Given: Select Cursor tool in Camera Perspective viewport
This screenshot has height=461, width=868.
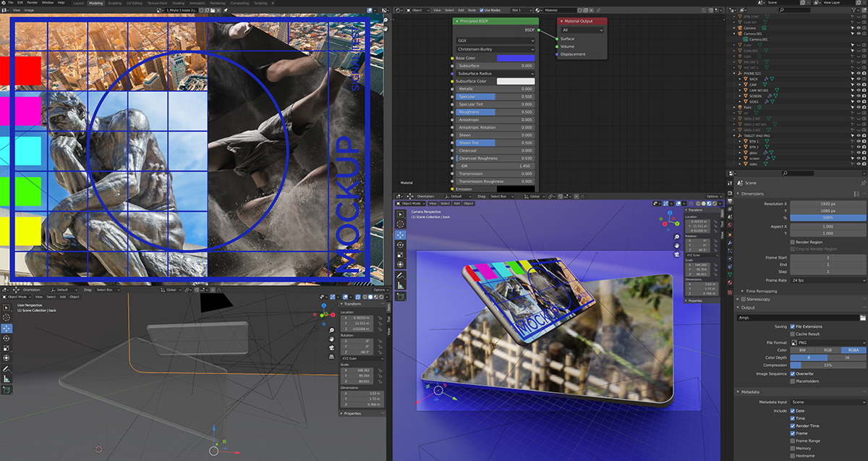Looking at the screenshot, I should (x=401, y=224).
